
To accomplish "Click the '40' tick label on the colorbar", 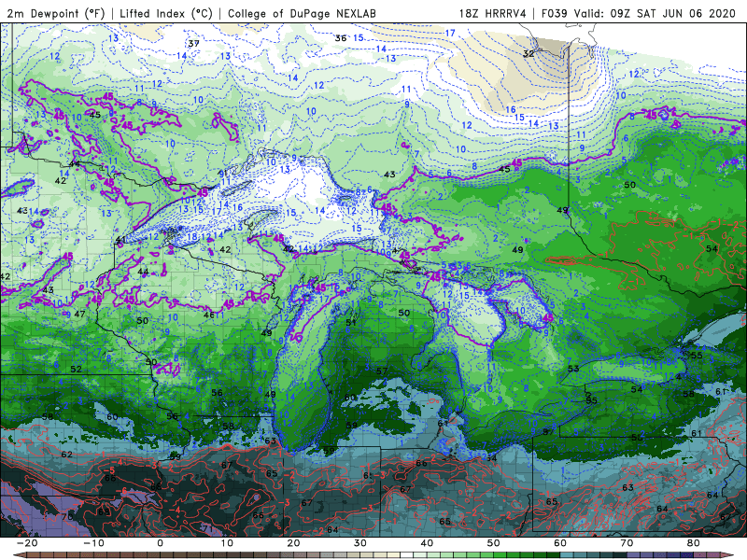I will click(x=427, y=543).
